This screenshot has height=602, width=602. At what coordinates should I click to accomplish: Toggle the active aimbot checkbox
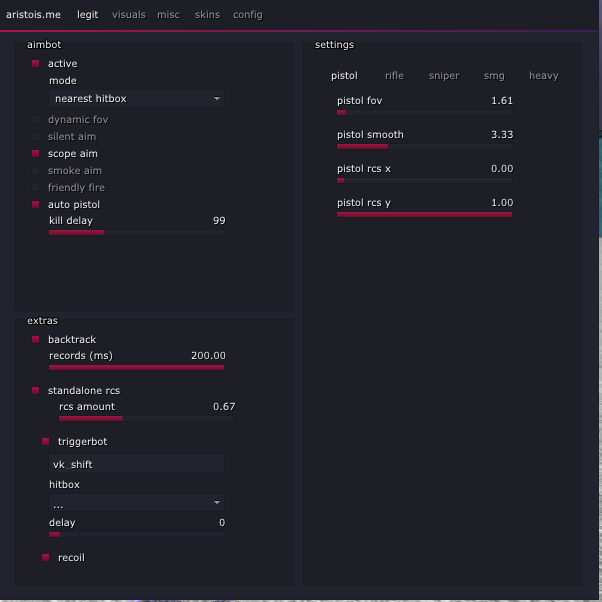pyautogui.click(x=35, y=63)
